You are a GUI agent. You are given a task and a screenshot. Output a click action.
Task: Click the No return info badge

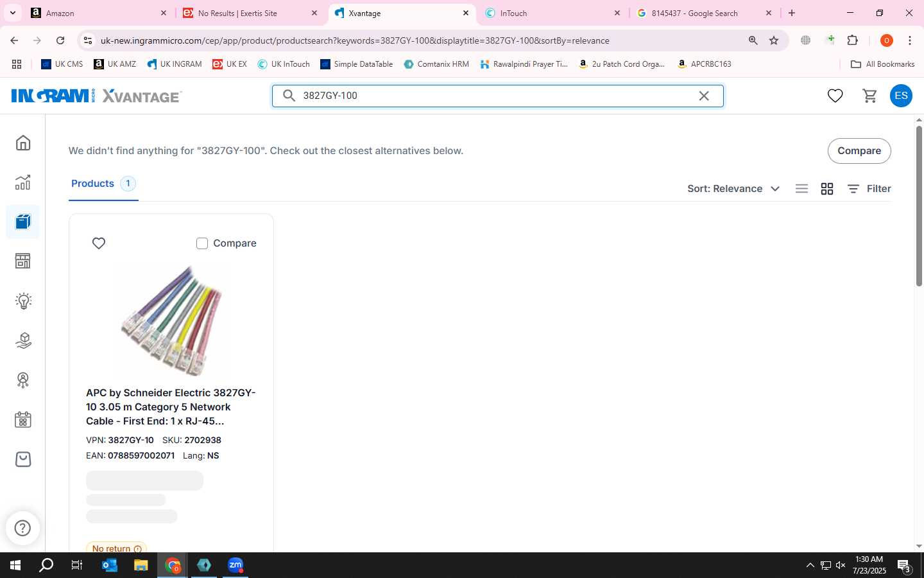[x=117, y=548]
